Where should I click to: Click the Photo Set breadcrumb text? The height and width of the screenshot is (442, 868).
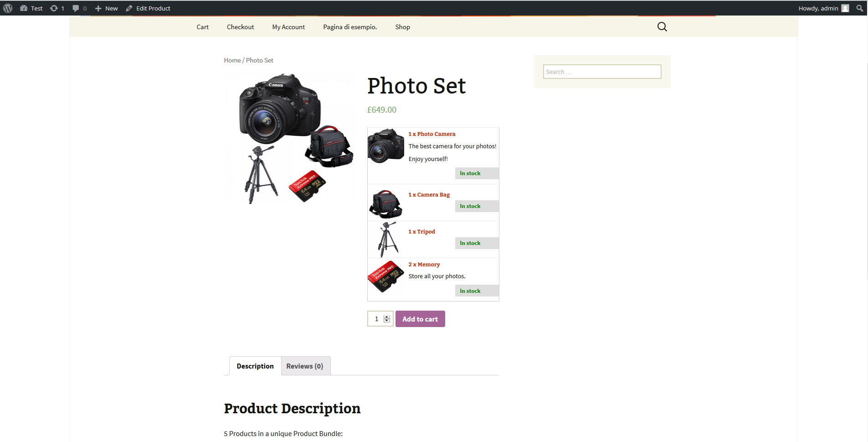pos(260,60)
